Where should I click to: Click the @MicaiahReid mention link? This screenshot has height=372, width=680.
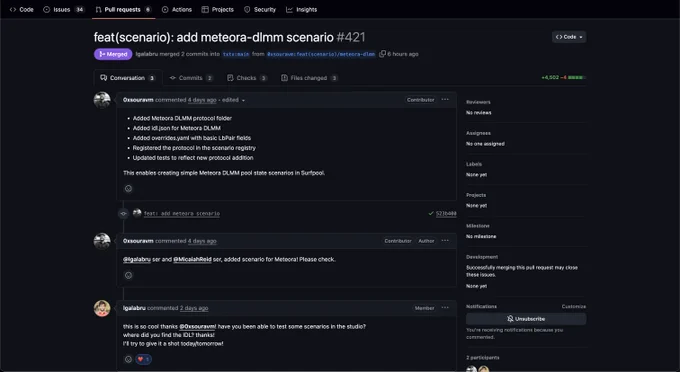[192, 259]
